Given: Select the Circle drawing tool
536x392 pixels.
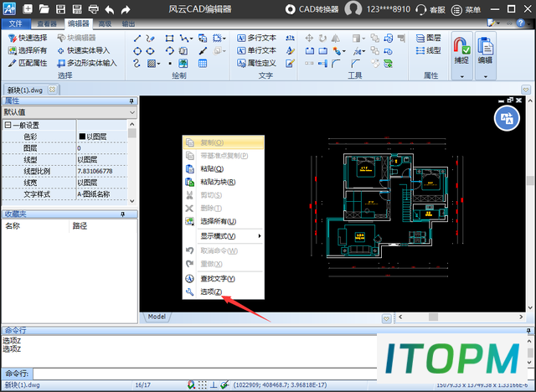Looking at the screenshot, I should 137,51.
